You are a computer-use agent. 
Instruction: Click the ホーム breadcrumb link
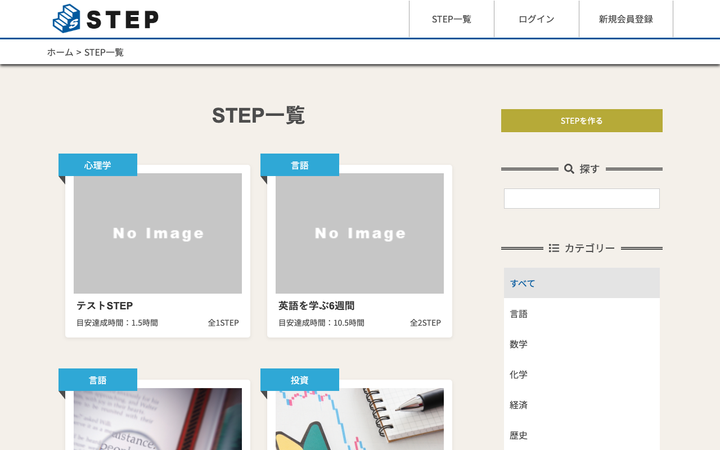[x=60, y=52]
